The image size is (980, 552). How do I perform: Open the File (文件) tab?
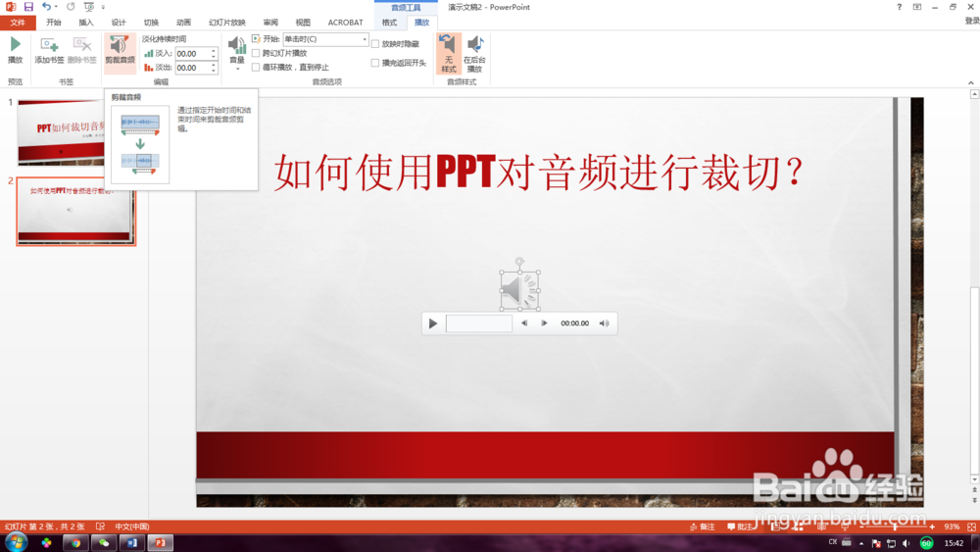[18, 23]
